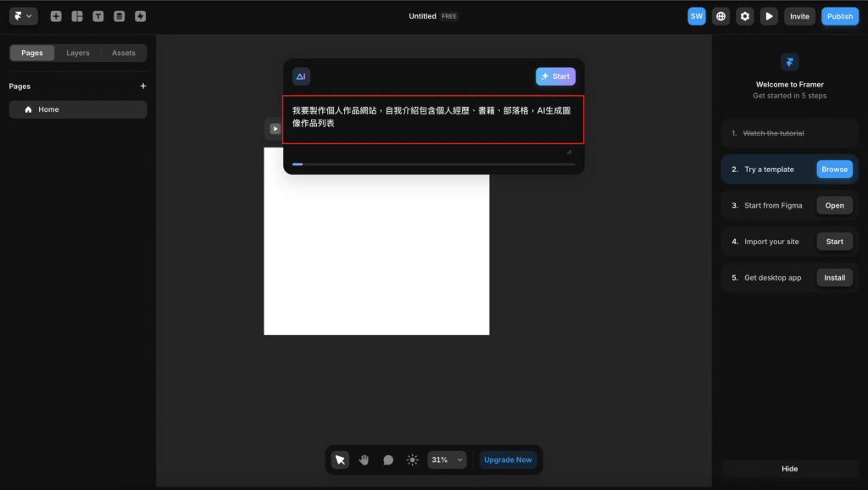Click the white Home canvas frame
The image size is (868, 490).
point(376,254)
